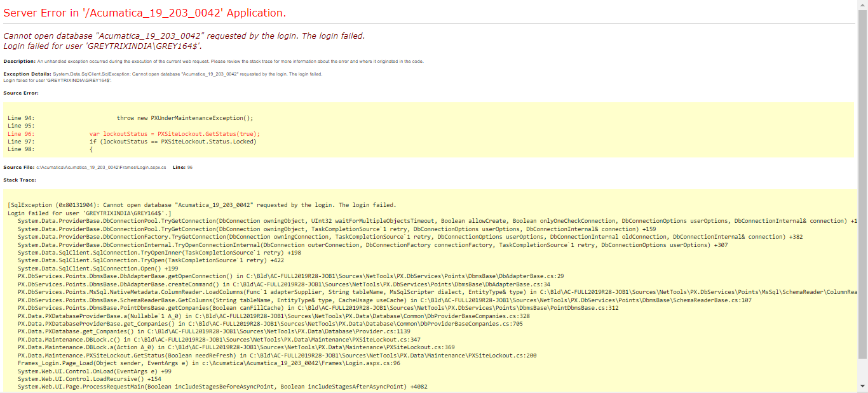
Task: Select the 'DBLock.c()' stack line
Action: [x=219, y=340]
